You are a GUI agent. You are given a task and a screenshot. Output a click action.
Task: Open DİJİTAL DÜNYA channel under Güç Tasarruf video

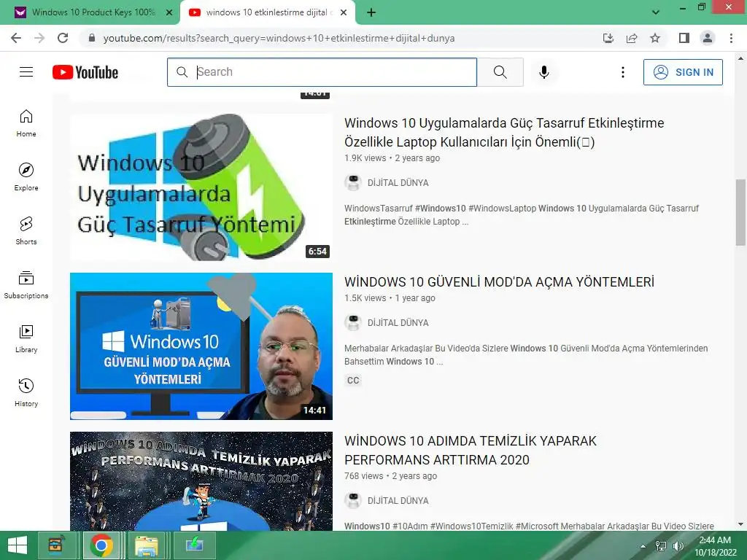pyautogui.click(x=398, y=183)
